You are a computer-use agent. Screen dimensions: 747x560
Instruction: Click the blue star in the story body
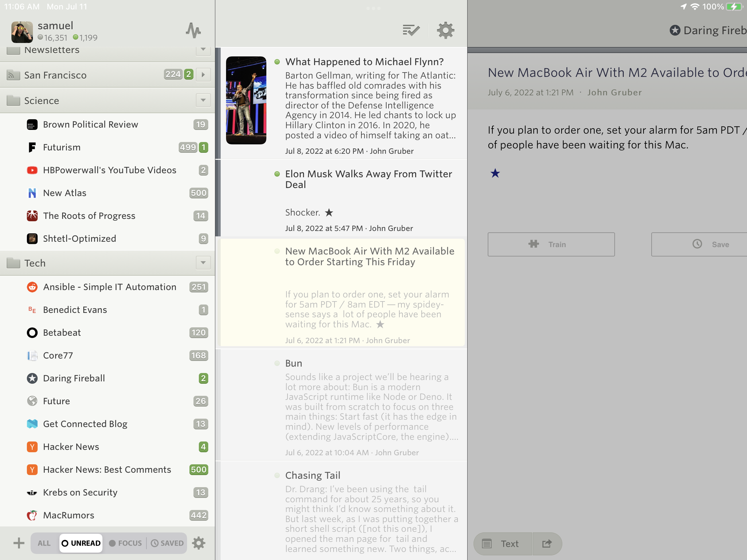(x=495, y=174)
